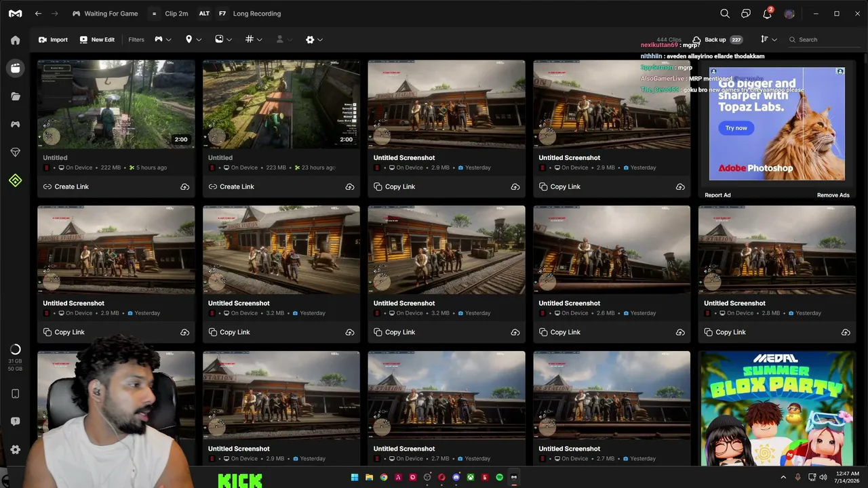Open the 223 MB clip thumbnail
Viewport: 868px width, 488px height.
pyautogui.click(x=281, y=104)
